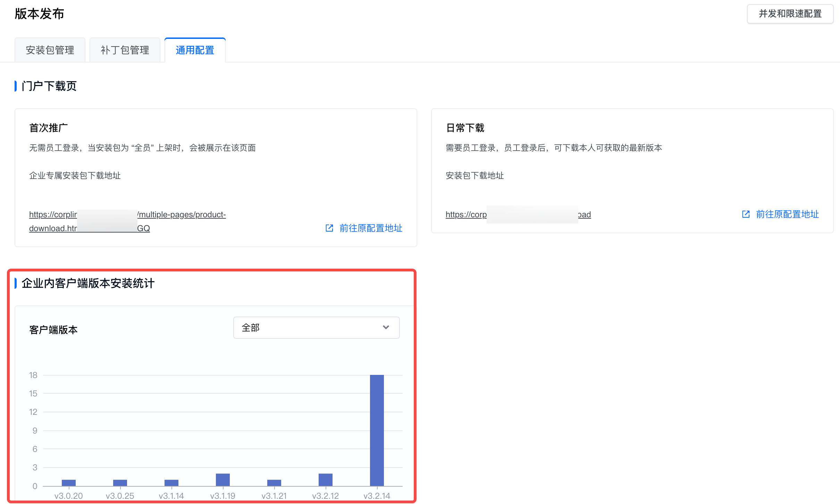This screenshot has width=840, height=504.
Task: Click the v3.0.25 chart bar
Action: pyautogui.click(x=120, y=483)
